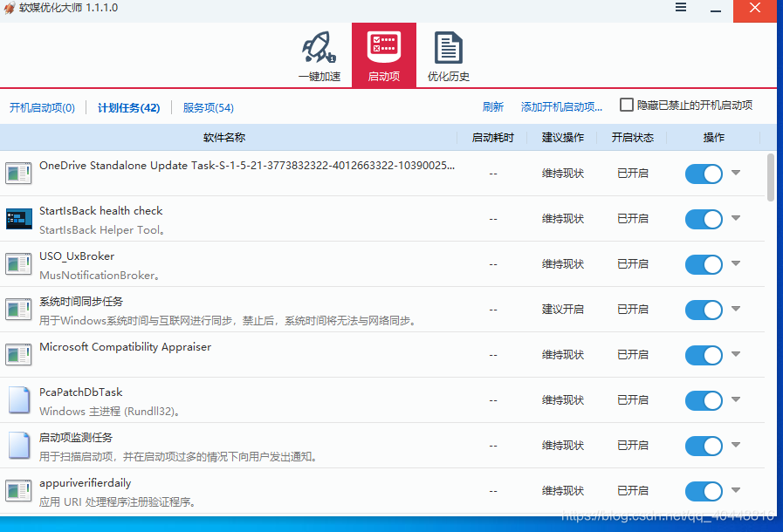This screenshot has width=783, height=532.
Task: Click the USO_UxBroker program icon
Action: 18,264
